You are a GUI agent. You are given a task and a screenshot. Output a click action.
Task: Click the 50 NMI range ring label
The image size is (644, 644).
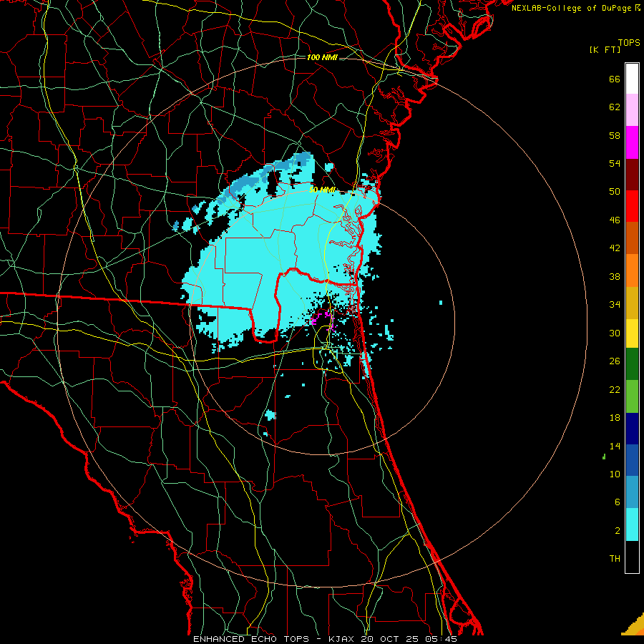coord(322,190)
